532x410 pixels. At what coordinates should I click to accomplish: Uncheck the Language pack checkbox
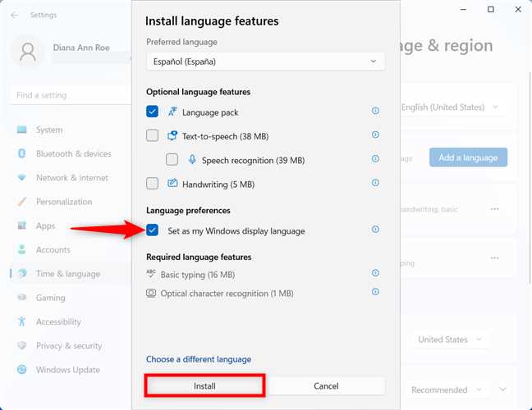153,112
